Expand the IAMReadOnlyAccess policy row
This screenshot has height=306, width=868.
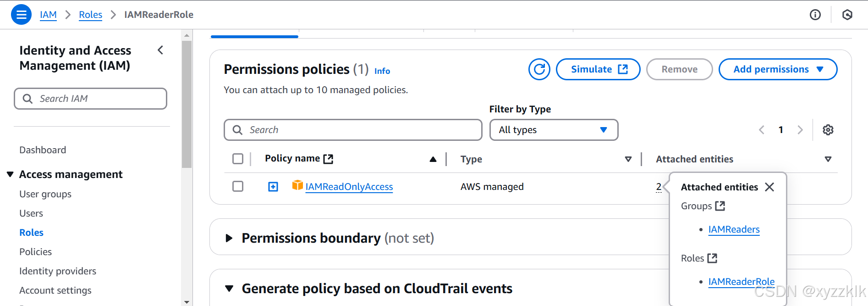(273, 187)
